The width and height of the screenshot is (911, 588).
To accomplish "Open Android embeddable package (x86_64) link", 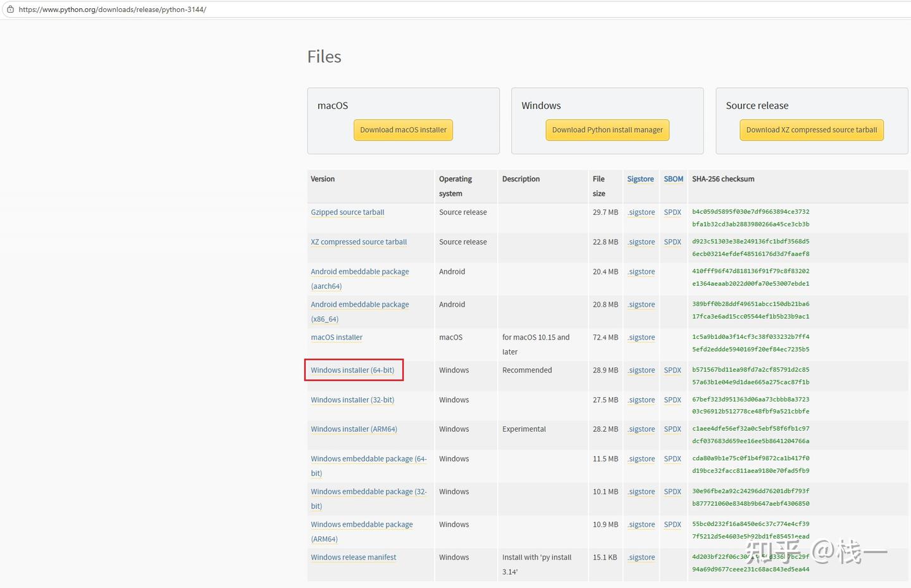I will [360, 312].
